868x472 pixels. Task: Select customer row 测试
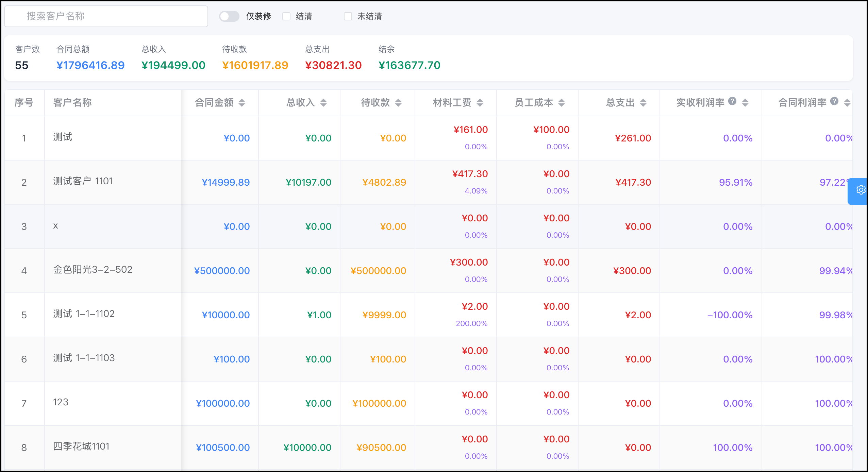(x=63, y=137)
